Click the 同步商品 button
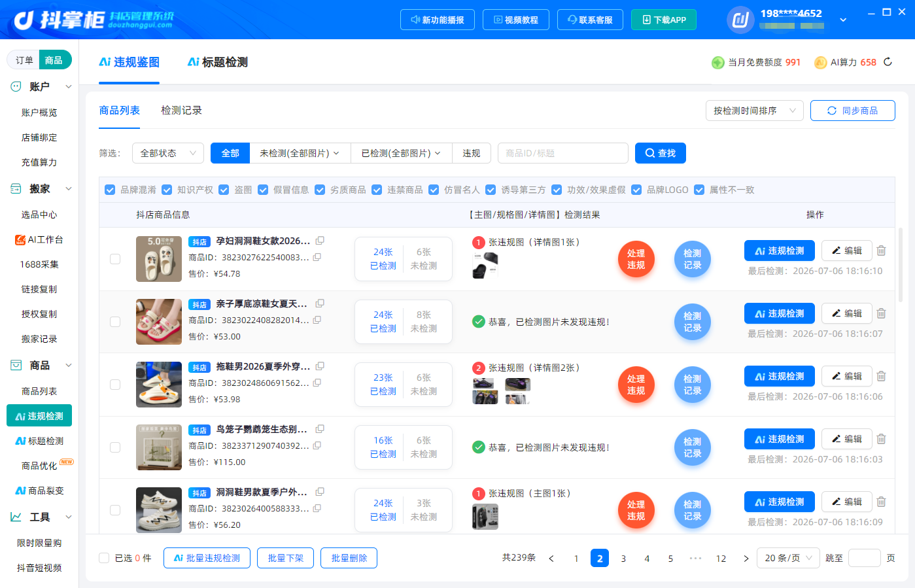915x588 pixels. 852,111
